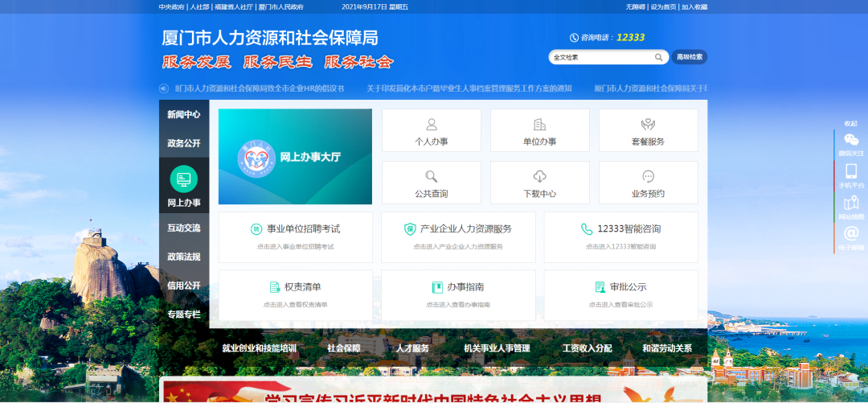Click into the 全文检索 search field
The height and width of the screenshot is (403, 868).
[602, 57]
